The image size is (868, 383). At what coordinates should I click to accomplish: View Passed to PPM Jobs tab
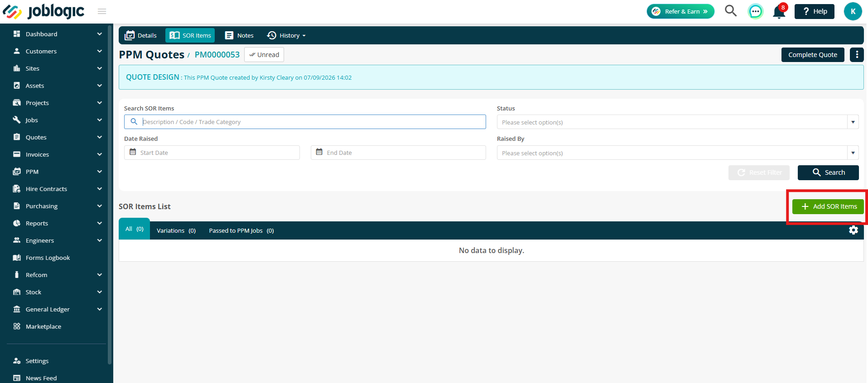click(x=241, y=231)
